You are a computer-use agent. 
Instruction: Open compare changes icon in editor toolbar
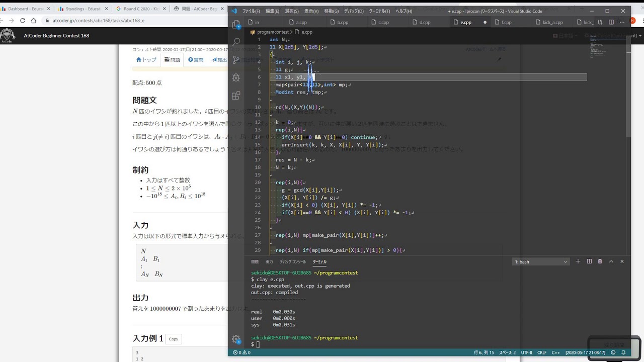[600, 22]
